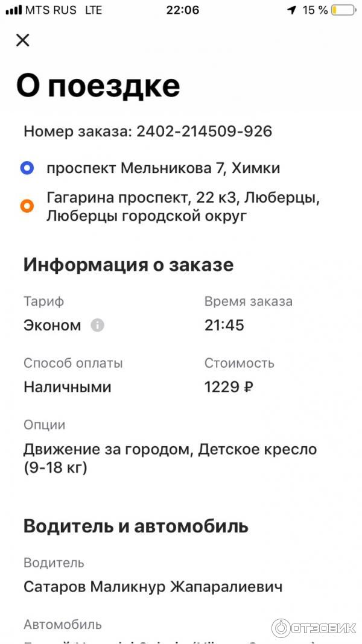Tap the location arrow in status bar
The image size is (362, 644).
pos(292,10)
